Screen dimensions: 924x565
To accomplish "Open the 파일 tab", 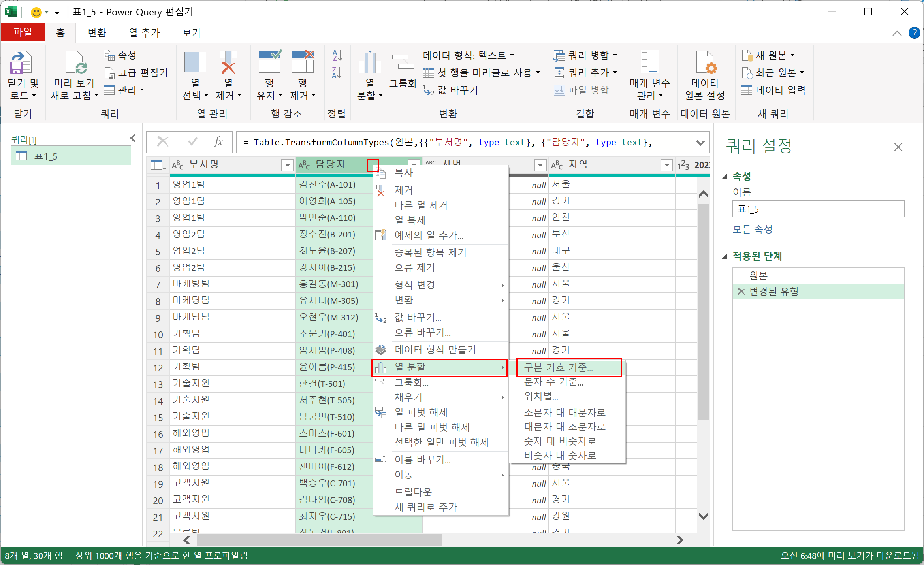I will (23, 32).
